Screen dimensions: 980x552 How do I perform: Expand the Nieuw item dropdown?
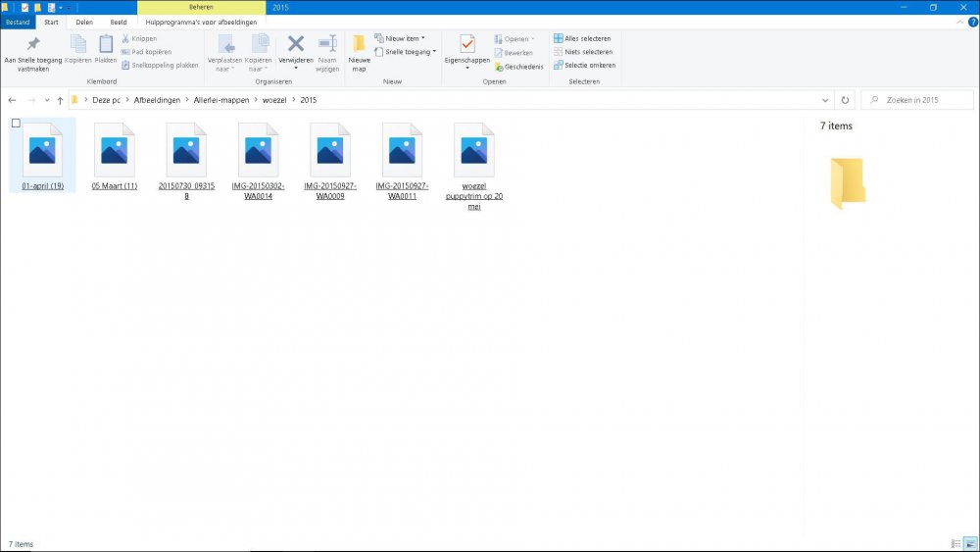click(x=400, y=38)
